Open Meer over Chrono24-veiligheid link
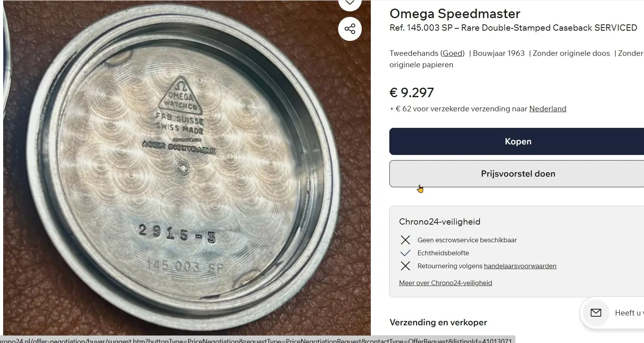Screen dimensions: 644x343 445,283
